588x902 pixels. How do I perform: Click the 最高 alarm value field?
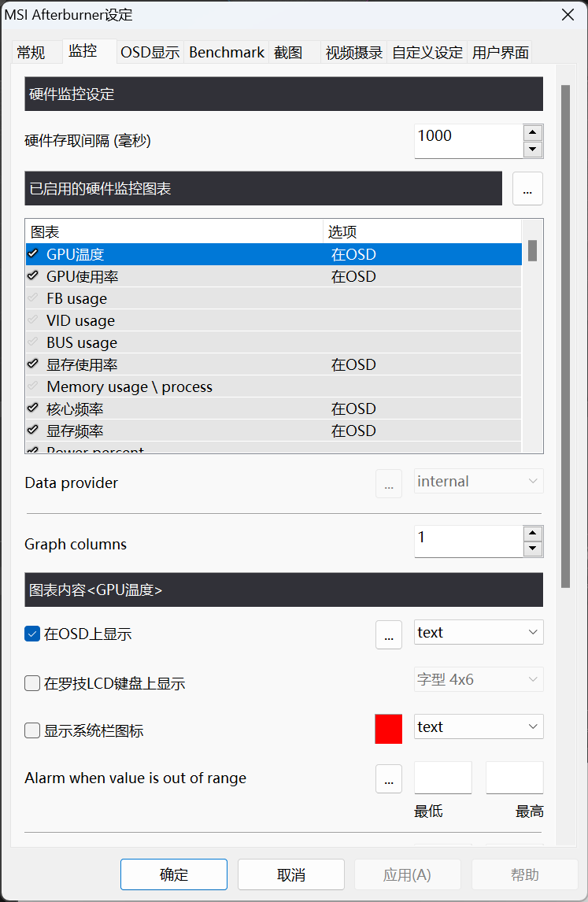tap(514, 778)
